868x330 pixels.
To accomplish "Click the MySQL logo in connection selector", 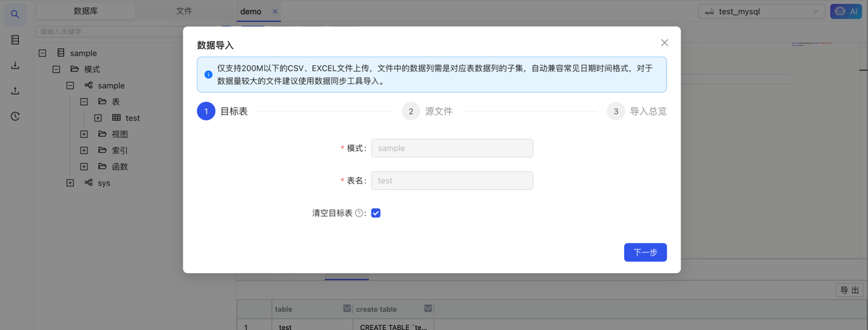I will pyautogui.click(x=710, y=11).
